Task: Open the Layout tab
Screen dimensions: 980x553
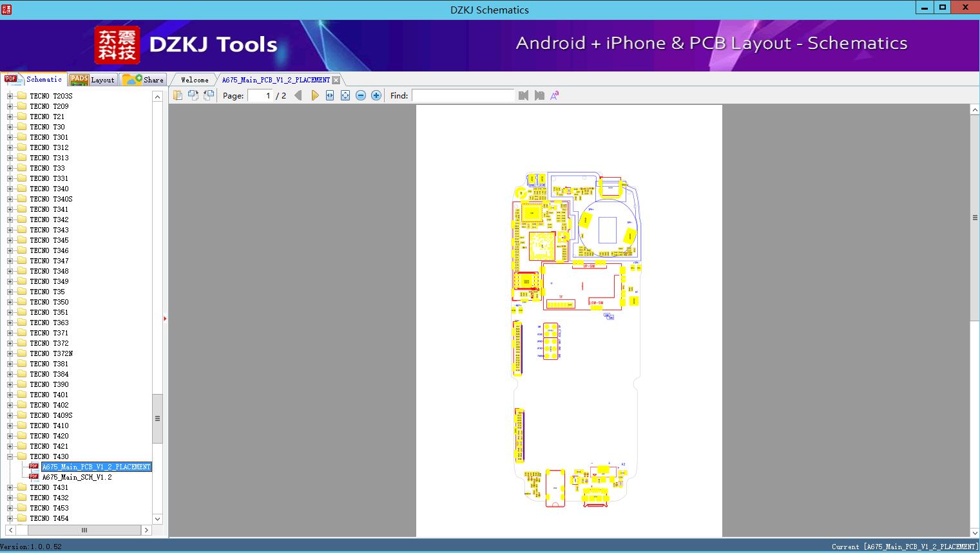Action: pyautogui.click(x=92, y=79)
